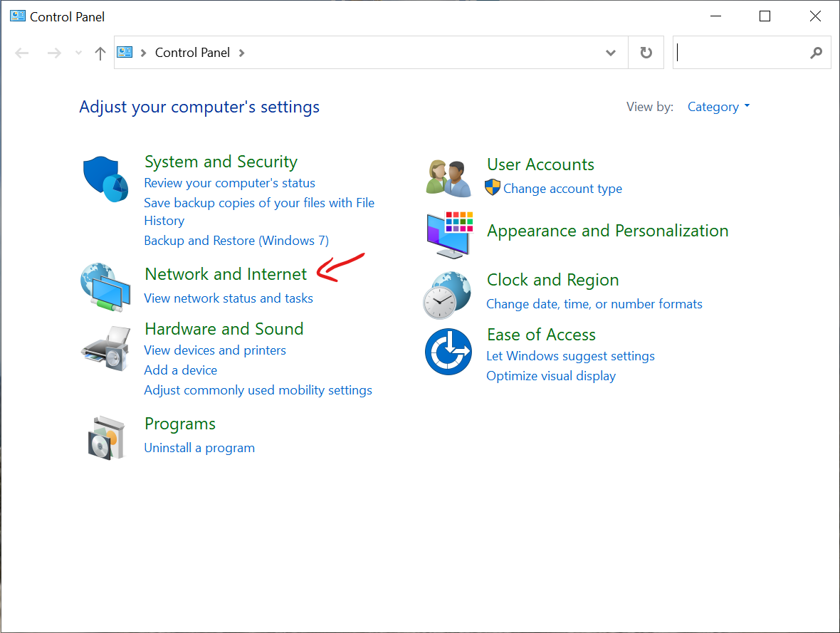Select Backup and Restore (Windows 7)
Image resolution: width=840 pixels, height=633 pixels.
[x=236, y=241]
